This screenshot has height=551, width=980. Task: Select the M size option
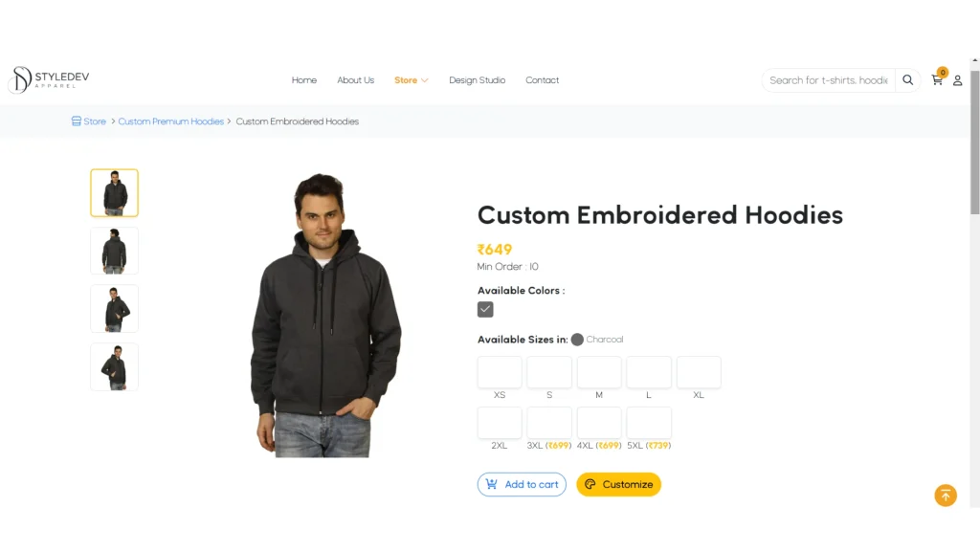click(x=598, y=372)
